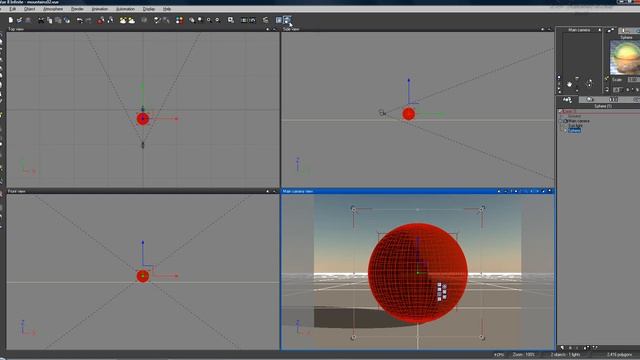Viewport: 640px width, 360px height.
Task: Select the Materials tab in world browser
Action: coord(590,100)
